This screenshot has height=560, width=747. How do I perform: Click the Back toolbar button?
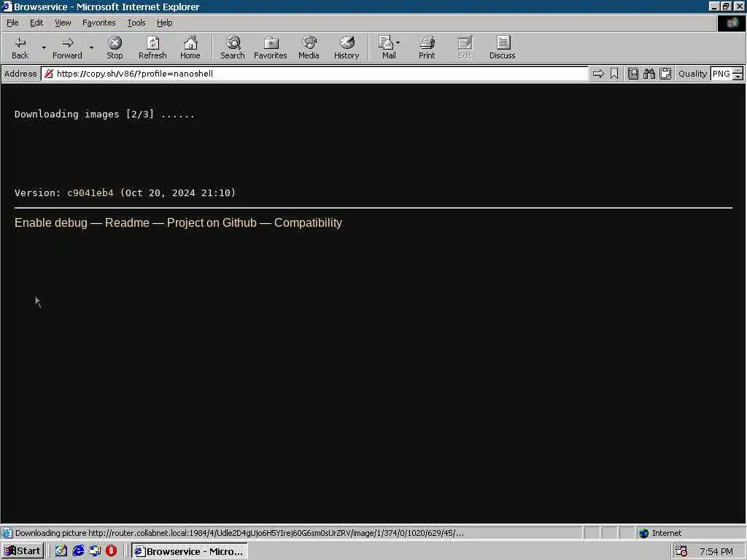(20, 47)
